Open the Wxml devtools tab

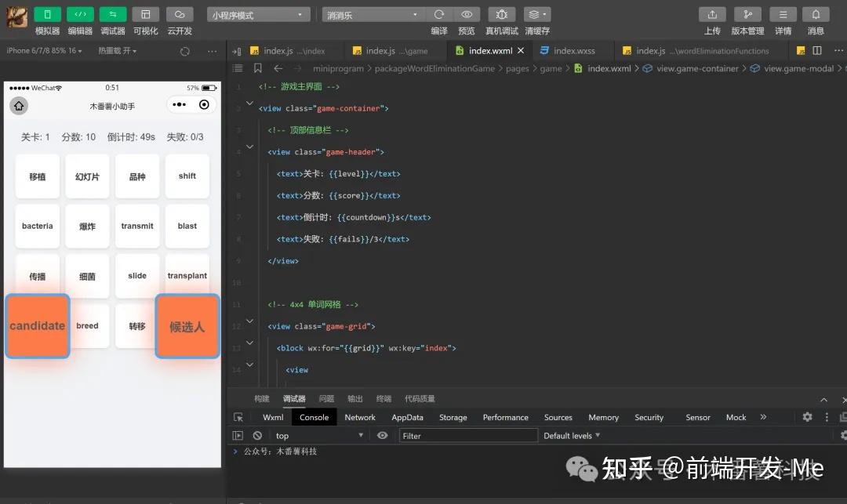point(273,417)
